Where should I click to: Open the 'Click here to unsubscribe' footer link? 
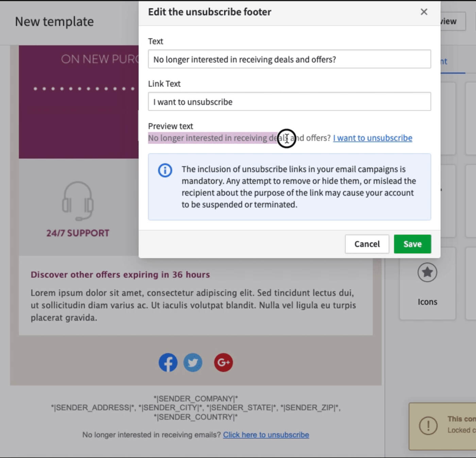(266, 435)
